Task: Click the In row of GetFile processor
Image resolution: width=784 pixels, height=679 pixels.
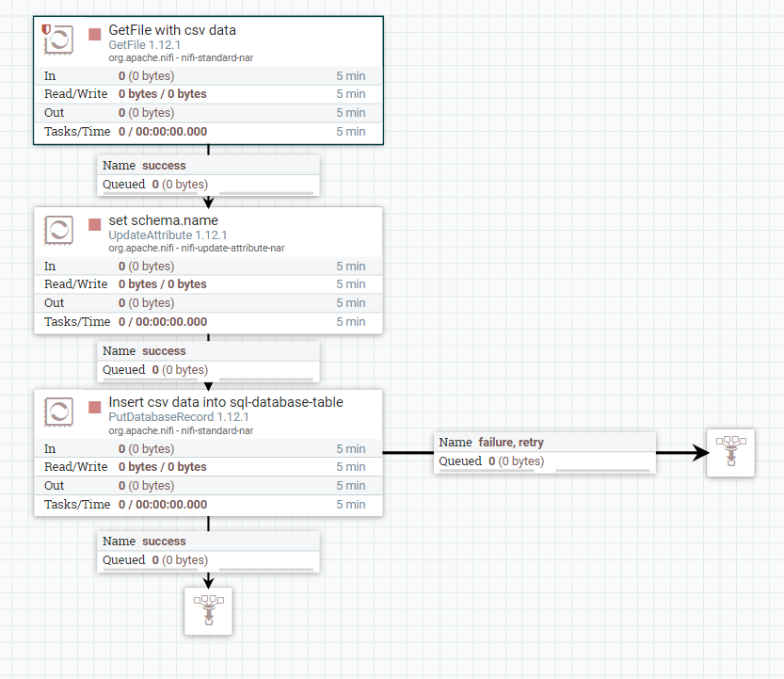Action: [x=208, y=76]
